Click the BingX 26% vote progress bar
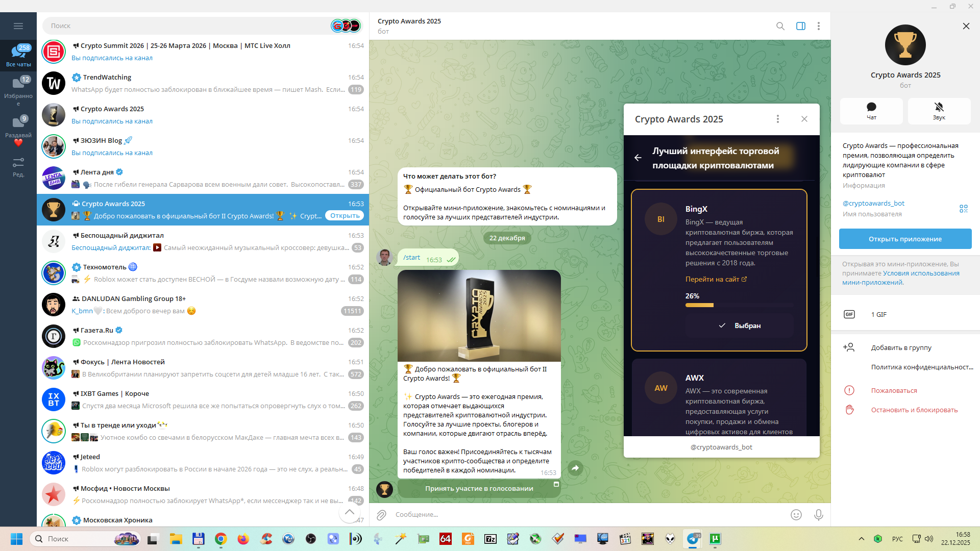980x551 pixels. tap(699, 305)
